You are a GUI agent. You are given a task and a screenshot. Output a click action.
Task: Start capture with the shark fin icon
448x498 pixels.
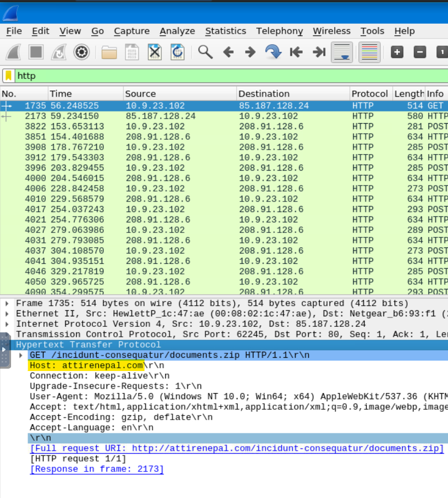point(13,52)
